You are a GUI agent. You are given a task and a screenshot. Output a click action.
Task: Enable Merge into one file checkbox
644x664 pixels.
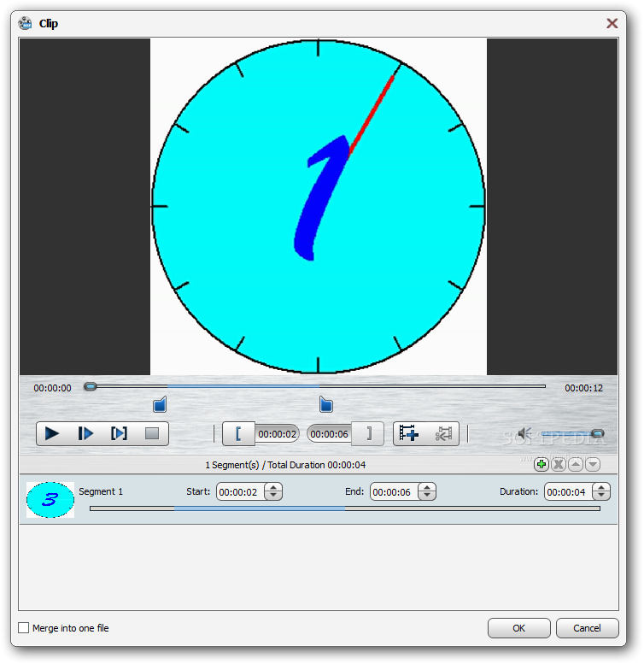tap(24, 628)
